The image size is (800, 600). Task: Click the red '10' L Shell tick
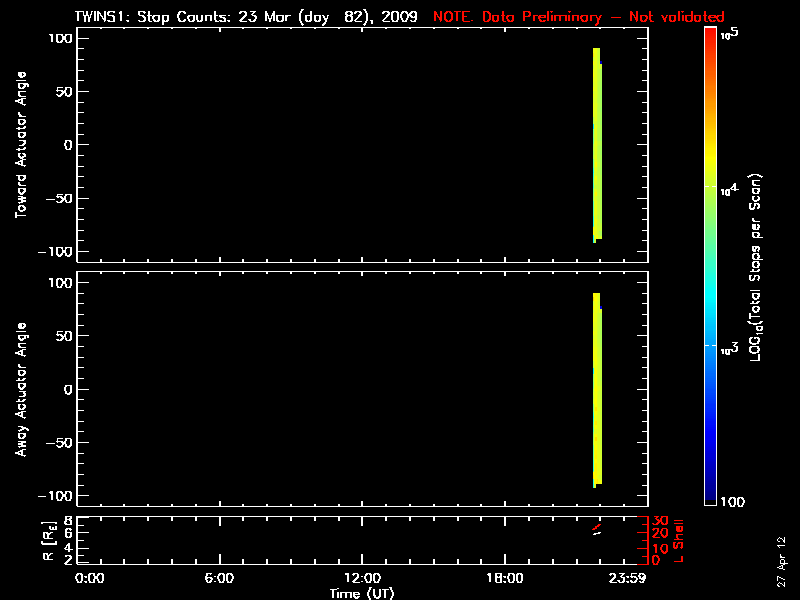[660, 548]
